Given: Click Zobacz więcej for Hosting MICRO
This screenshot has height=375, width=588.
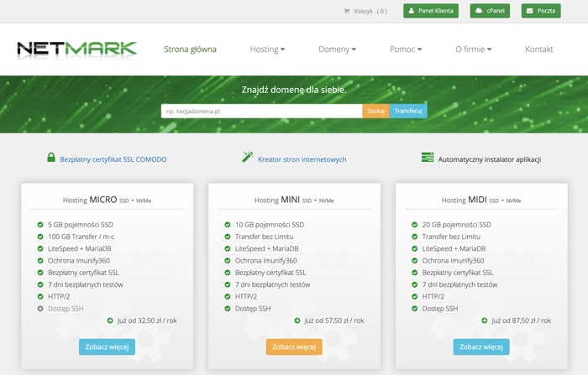Looking at the screenshot, I should coord(107,346).
